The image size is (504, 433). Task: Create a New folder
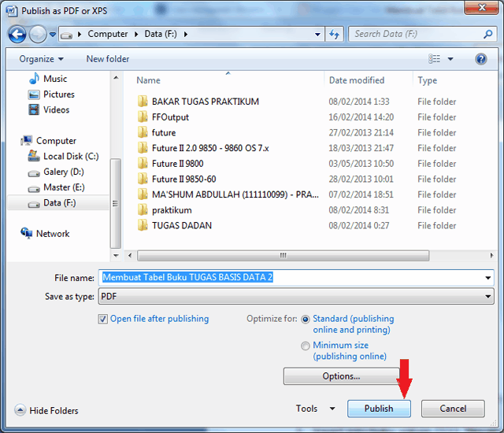108,59
